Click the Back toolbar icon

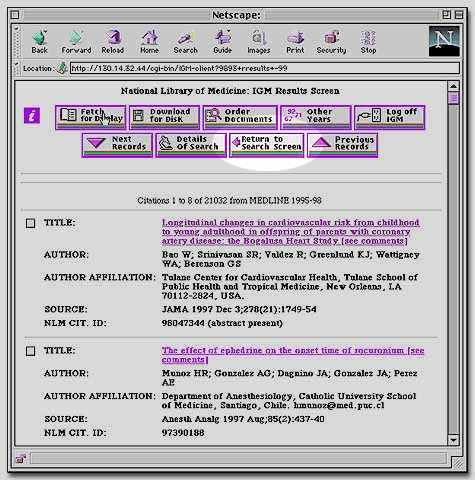[x=39, y=42]
